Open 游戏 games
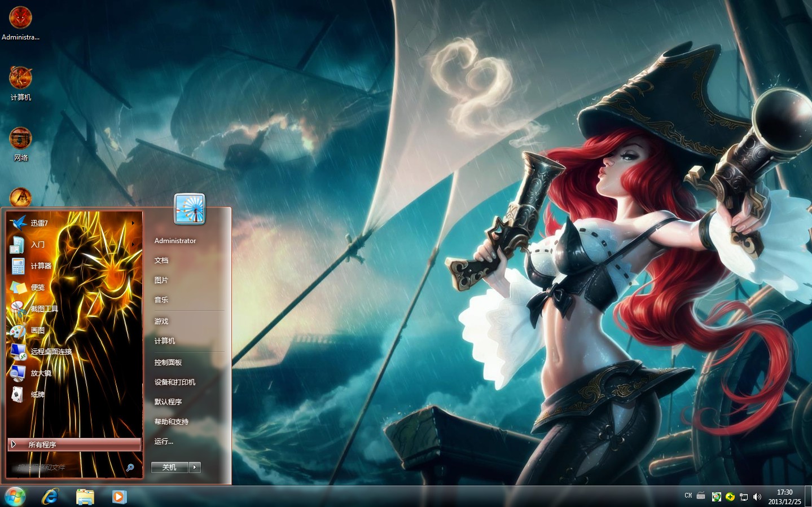Image resolution: width=812 pixels, height=507 pixels. [x=161, y=321]
